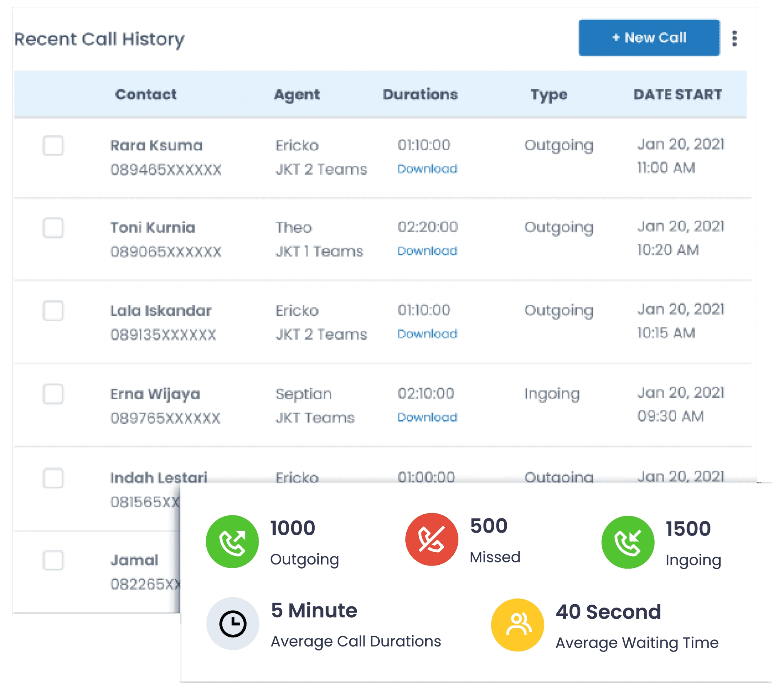Check the box next to Lala Iskandar
The image size is (784, 699).
[53, 310]
